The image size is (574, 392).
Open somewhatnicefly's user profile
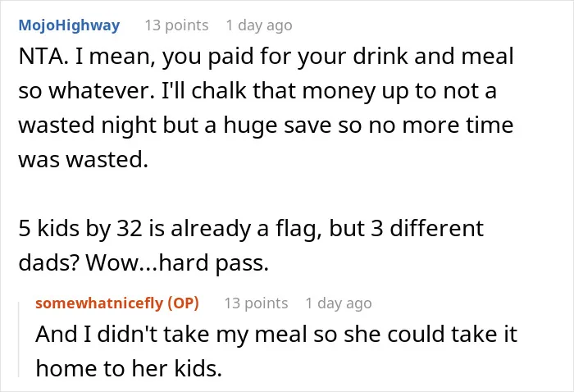tap(99, 303)
